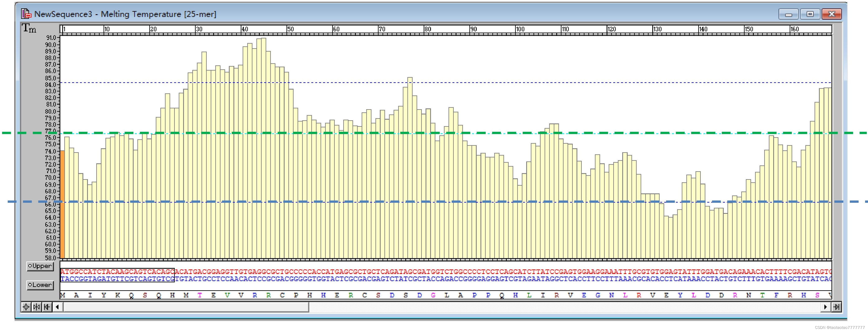This screenshot has height=331, width=868.
Task: Click the amino acid K in translation row
Action: 118,295
